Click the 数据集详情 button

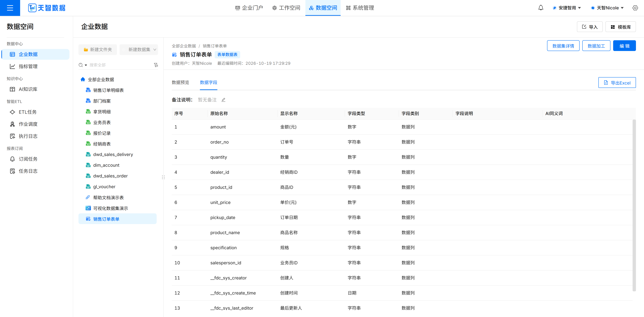(x=563, y=46)
